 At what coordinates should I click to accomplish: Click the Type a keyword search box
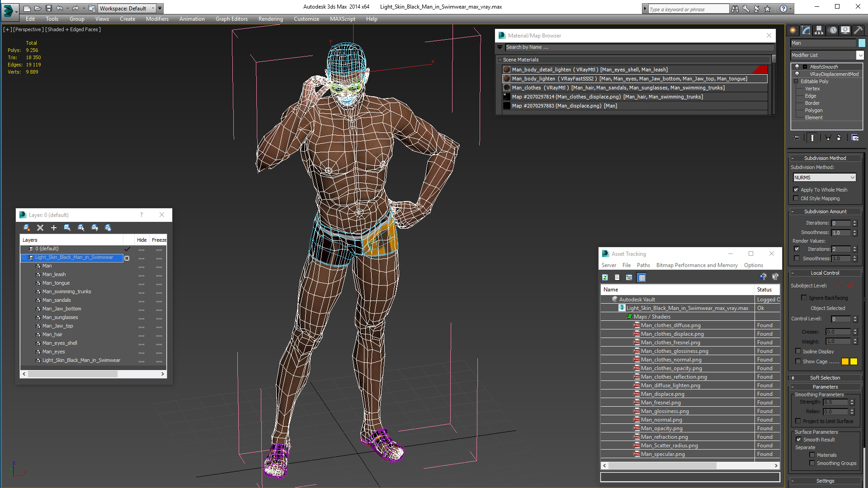tap(689, 9)
